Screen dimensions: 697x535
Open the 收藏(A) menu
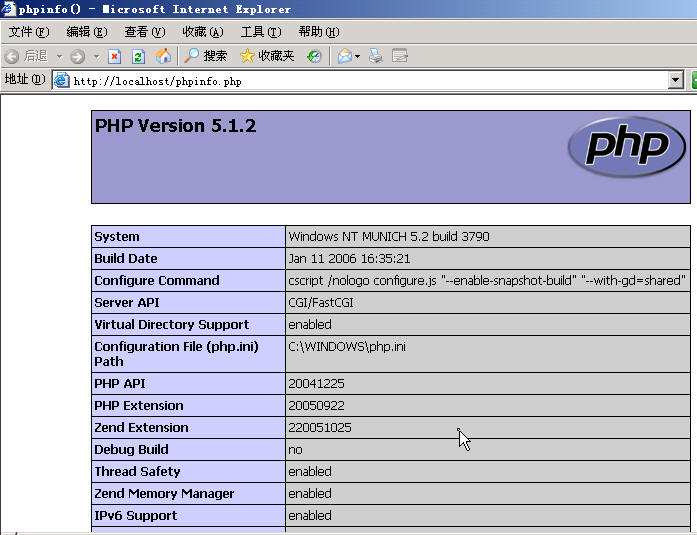203,32
